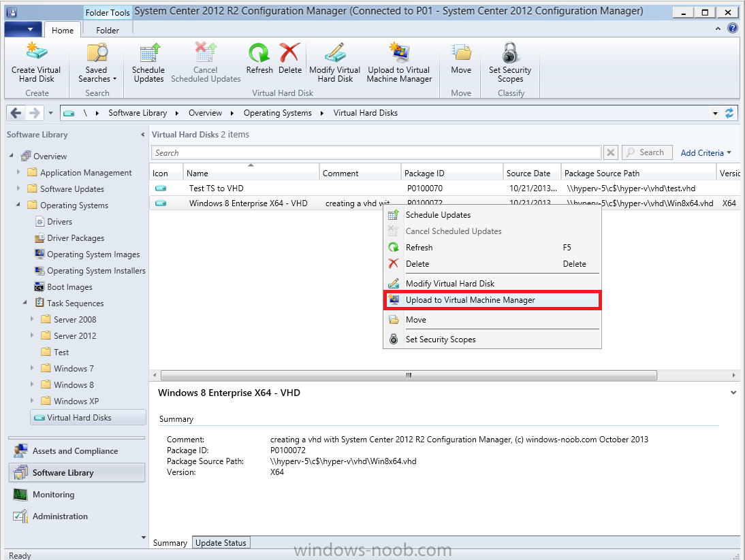Click the green Refresh ribbon icon
745x560 pixels.
click(259, 52)
